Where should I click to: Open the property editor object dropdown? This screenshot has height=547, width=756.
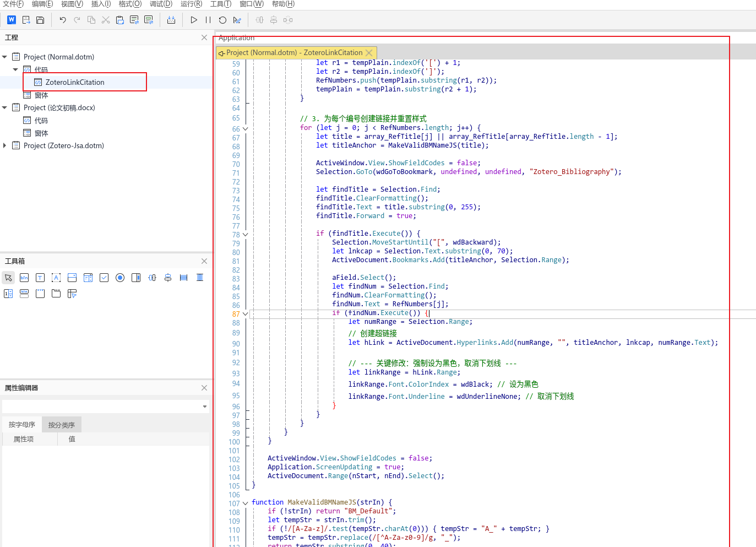click(x=204, y=407)
